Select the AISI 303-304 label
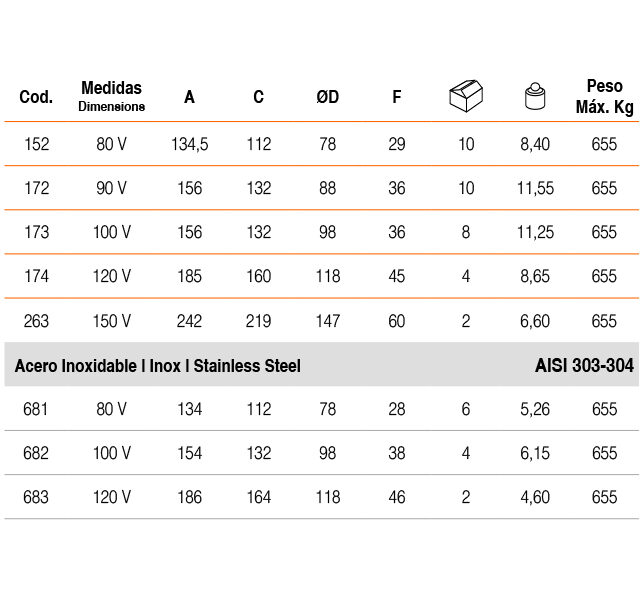 584,365
